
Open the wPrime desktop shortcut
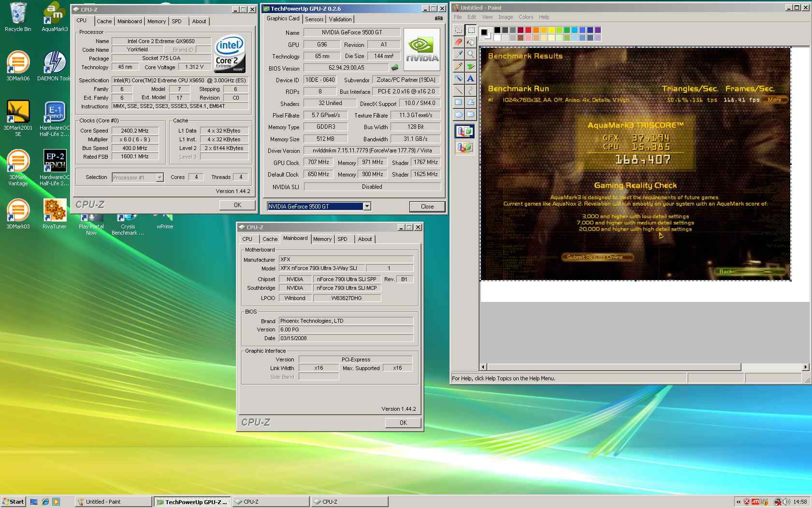coord(165,223)
